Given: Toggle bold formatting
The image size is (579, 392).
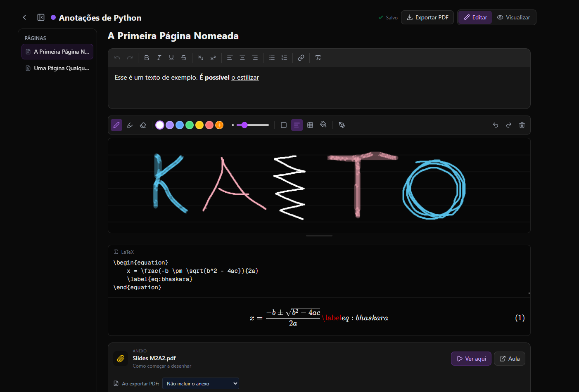Looking at the screenshot, I should [x=147, y=58].
